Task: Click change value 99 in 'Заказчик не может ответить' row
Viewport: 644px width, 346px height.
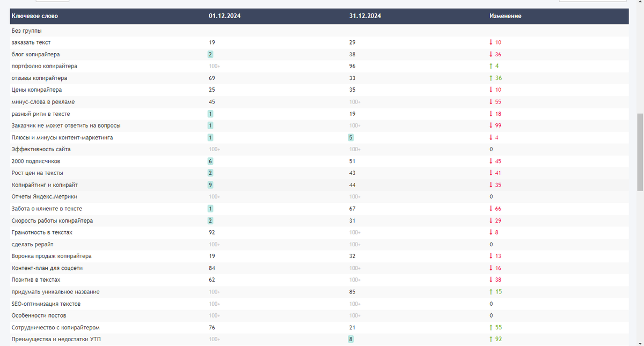Action: 499,126
